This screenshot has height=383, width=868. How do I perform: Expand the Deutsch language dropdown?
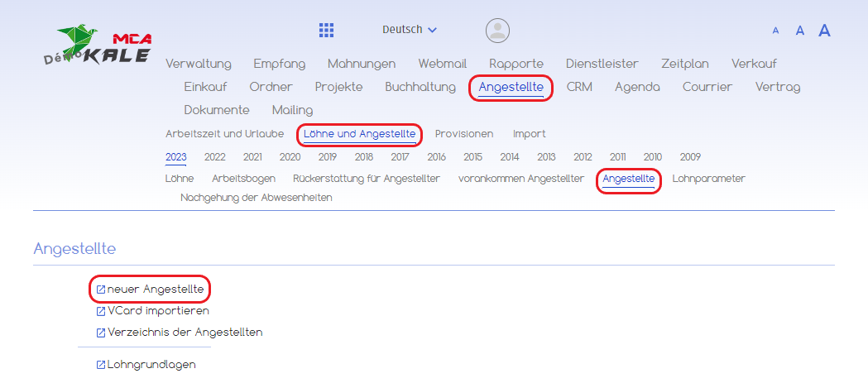click(410, 30)
